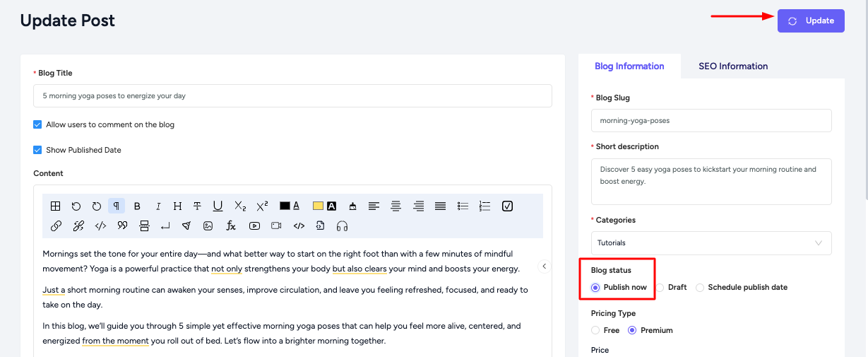The height and width of the screenshot is (357, 868).
Task: Insert an image into content
Action: [208, 226]
